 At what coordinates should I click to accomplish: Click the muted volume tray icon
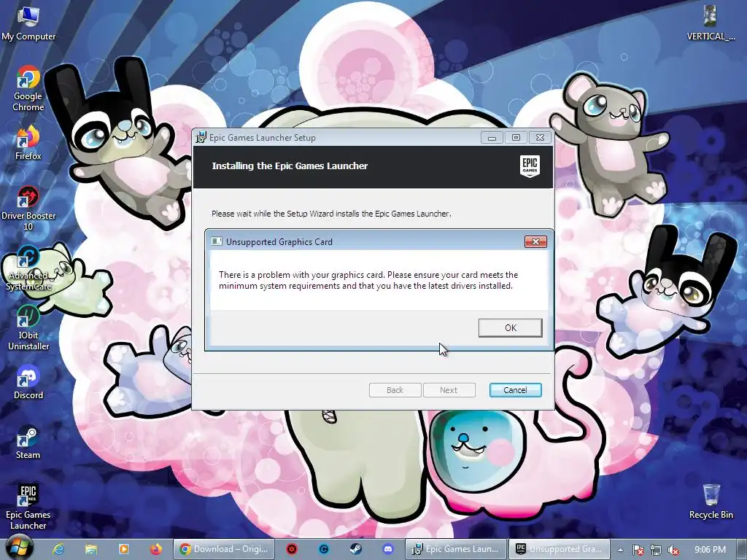coord(673,550)
